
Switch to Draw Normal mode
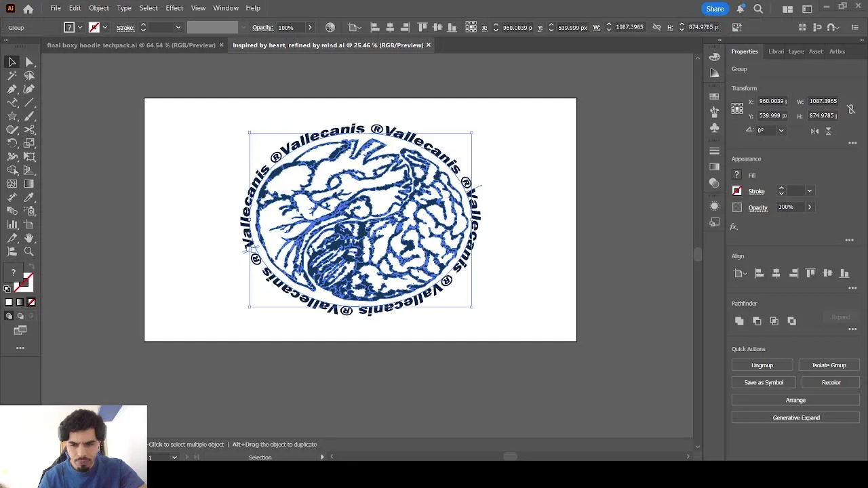click(x=9, y=316)
